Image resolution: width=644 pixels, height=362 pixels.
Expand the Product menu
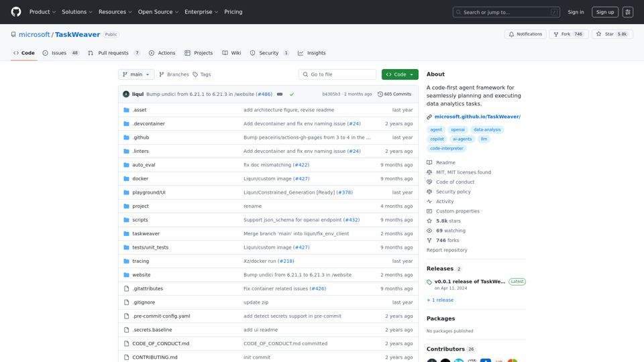(43, 12)
